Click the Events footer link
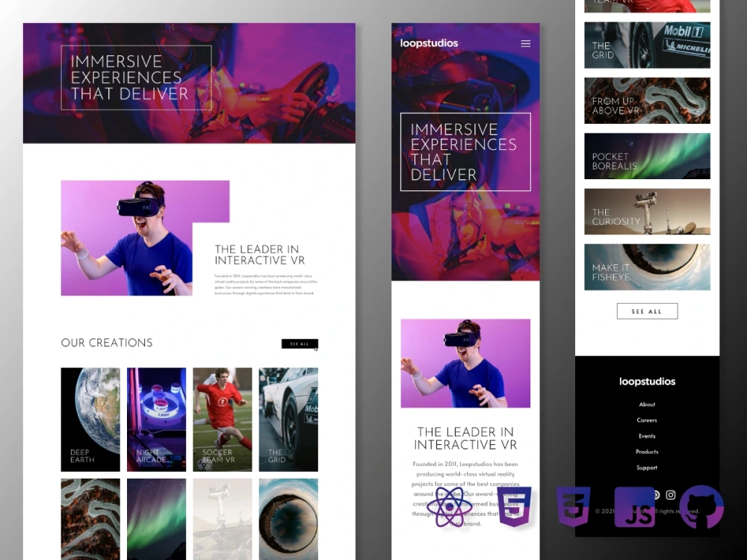The height and width of the screenshot is (560, 747). [647, 435]
